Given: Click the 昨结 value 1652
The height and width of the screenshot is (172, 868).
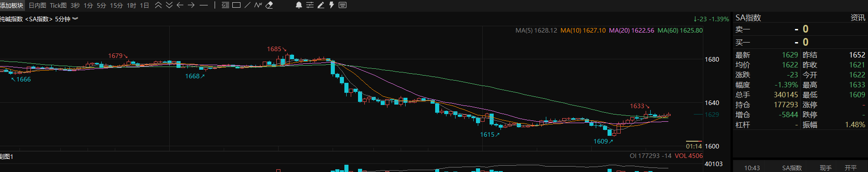Looking at the screenshot, I should (857, 55).
